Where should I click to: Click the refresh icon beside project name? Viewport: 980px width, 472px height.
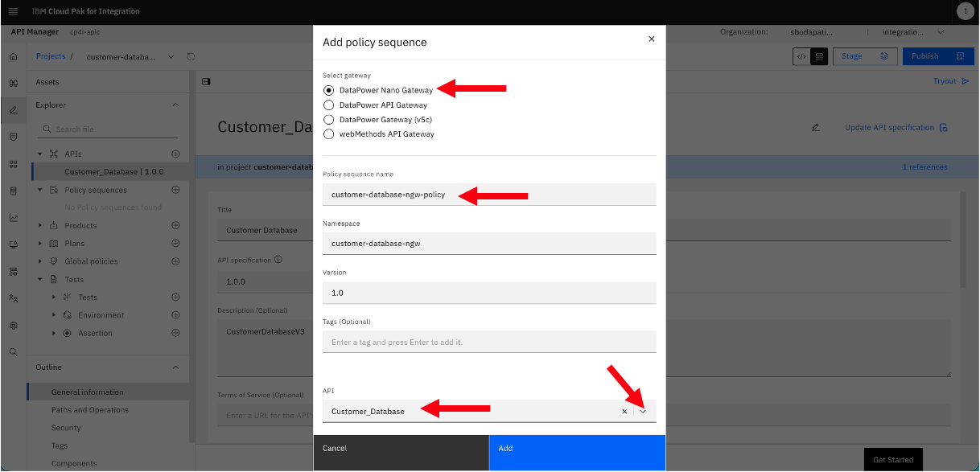191,57
